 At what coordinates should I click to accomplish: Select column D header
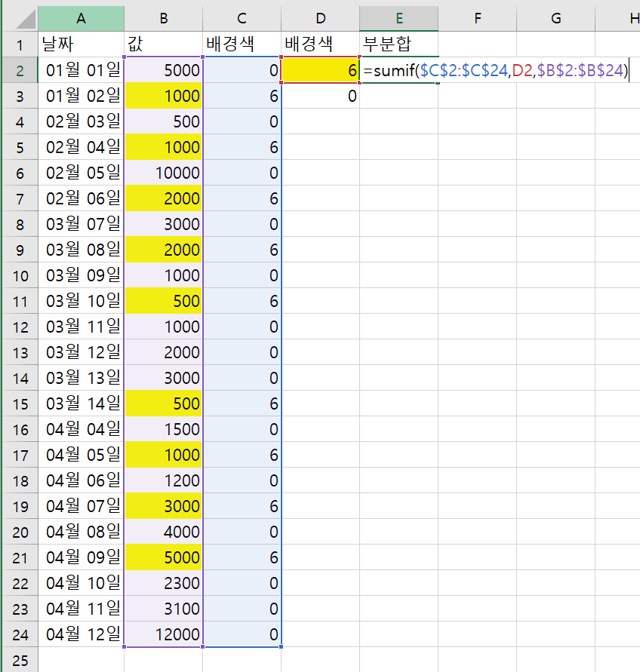coord(321,19)
